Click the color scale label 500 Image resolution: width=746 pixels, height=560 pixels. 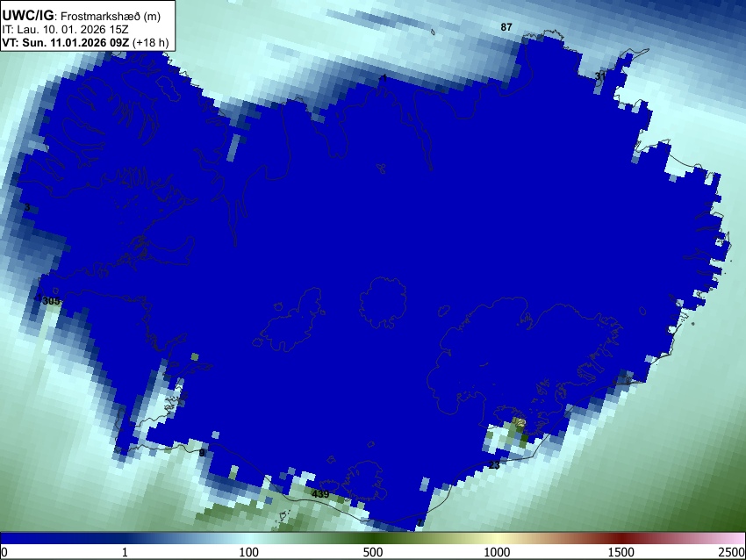point(372,552)
